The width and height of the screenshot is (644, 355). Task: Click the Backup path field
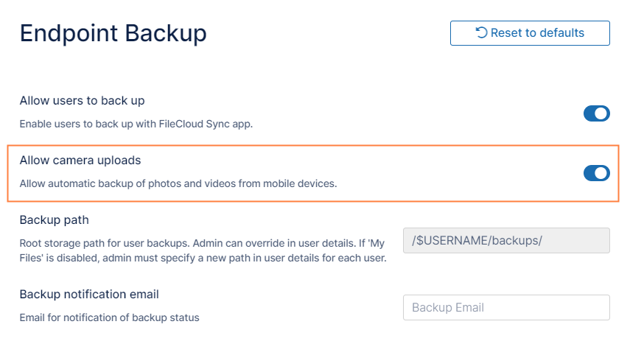coord(506,241)
